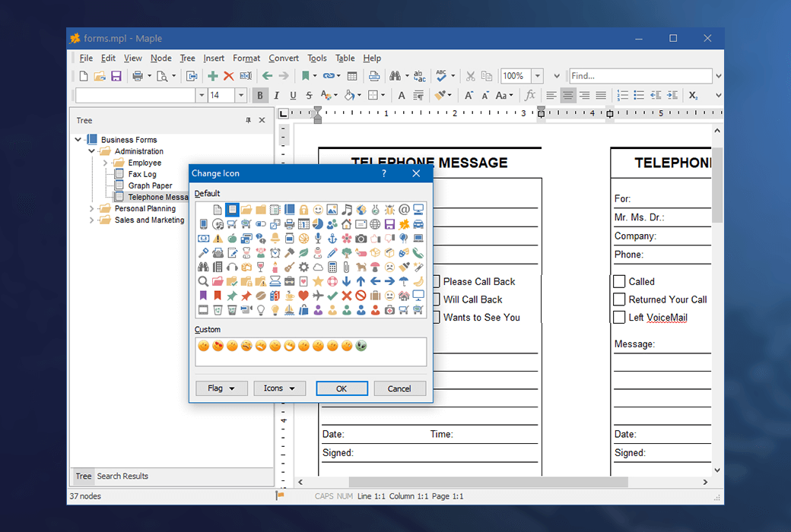791x532 pixels.
Task: Pick the alarm clock icon in the grid
Action: click(275, 252)
